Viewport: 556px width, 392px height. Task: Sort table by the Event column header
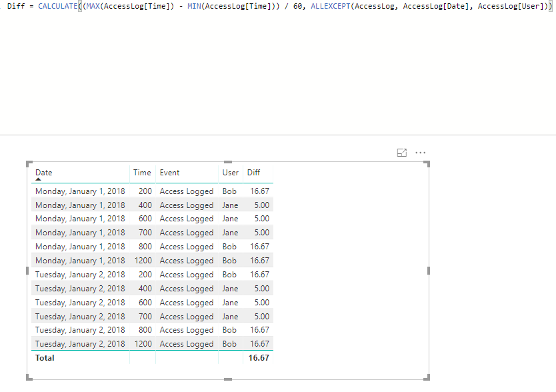[169, 173]
